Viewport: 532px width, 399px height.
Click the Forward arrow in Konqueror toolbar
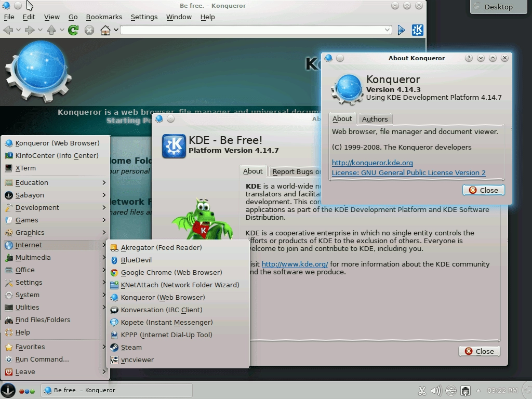[x=30, y=30]
